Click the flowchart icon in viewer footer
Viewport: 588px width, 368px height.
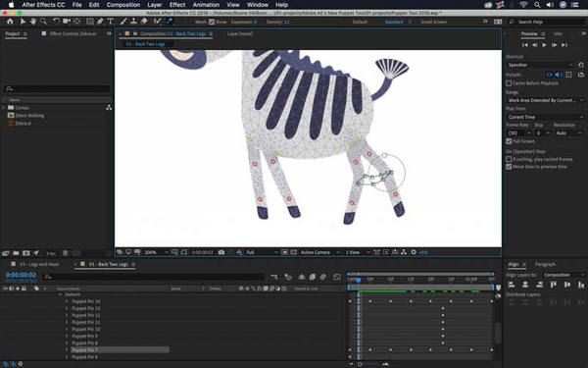404,252
